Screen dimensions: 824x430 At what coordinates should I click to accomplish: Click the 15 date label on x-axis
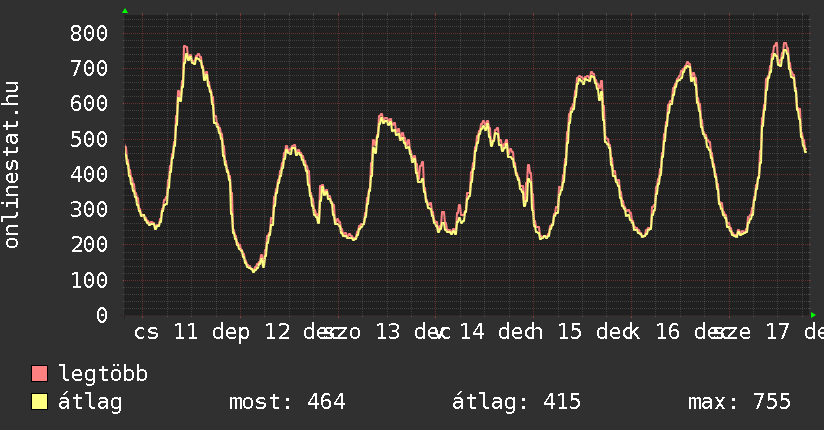point(569,331)
